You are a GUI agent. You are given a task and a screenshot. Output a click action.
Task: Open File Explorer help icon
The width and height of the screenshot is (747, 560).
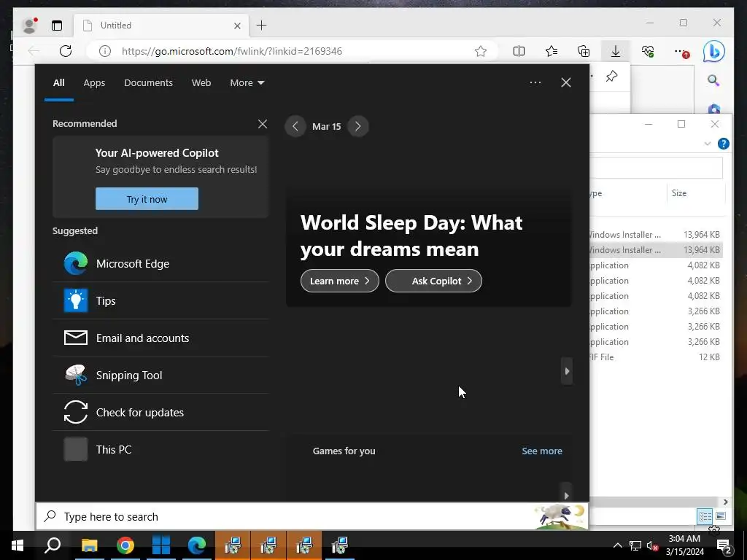click(723, 144)
